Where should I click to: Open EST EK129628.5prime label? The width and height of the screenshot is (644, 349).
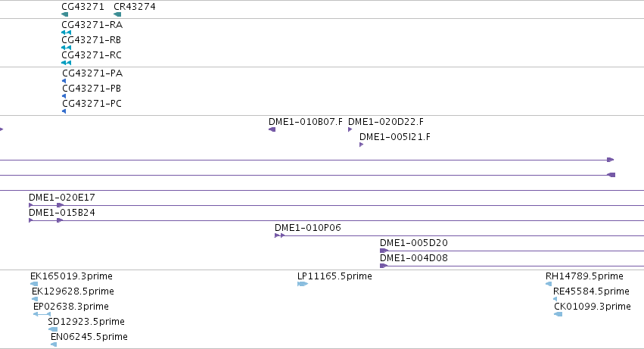click(73, 291)
